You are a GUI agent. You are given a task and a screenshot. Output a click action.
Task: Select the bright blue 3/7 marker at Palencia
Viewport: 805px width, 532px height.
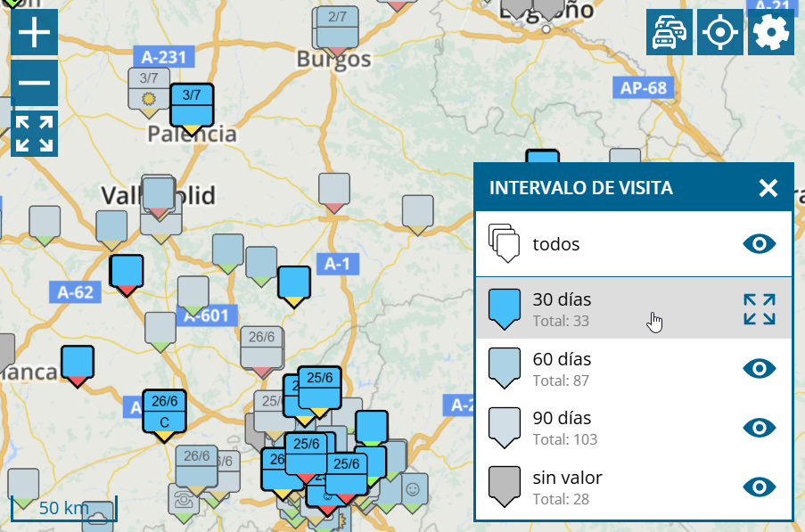pos(192,109)
